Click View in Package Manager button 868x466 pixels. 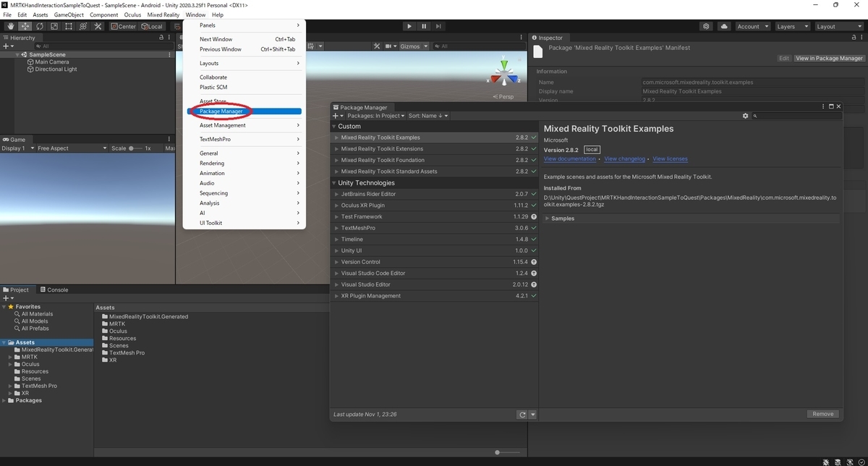829,58
